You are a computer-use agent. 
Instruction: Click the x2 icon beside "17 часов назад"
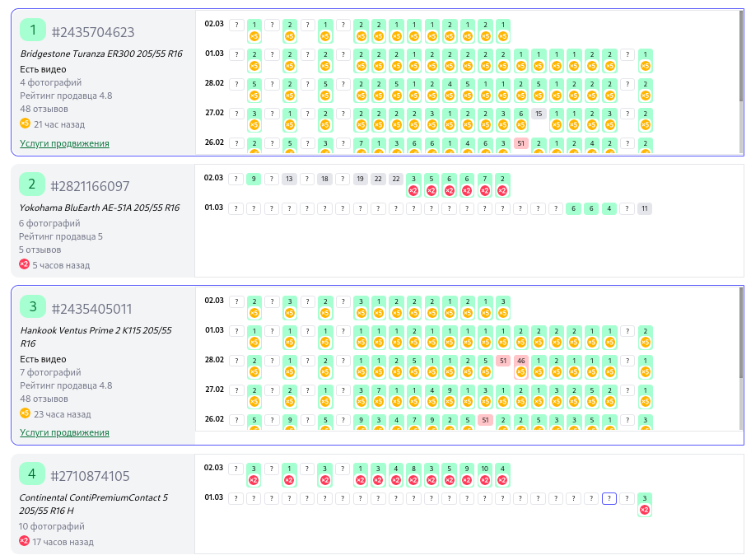(25, 541)
